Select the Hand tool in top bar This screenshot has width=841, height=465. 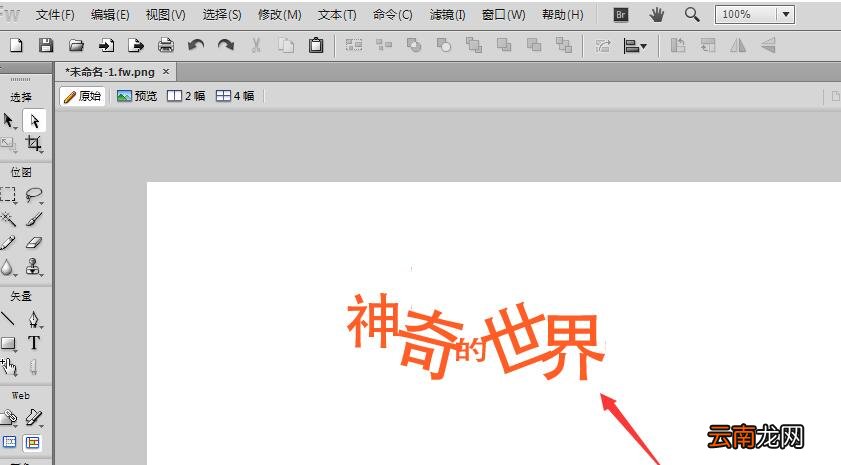click(656, 14)
